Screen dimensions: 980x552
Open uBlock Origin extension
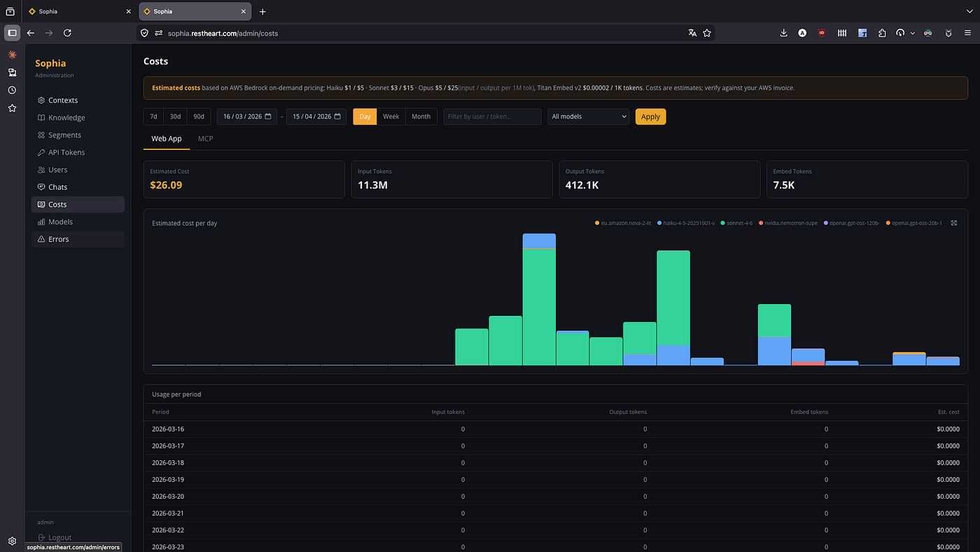click(x=822, y=33)
